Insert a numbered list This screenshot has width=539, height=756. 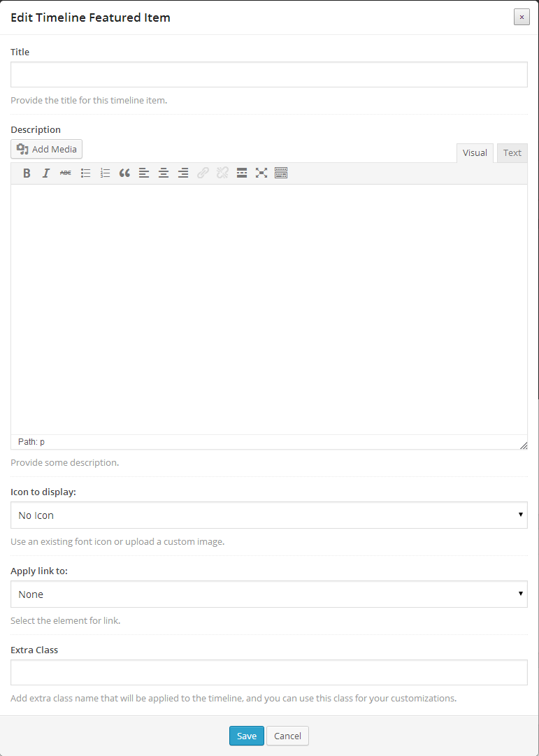tap(105, 173)
